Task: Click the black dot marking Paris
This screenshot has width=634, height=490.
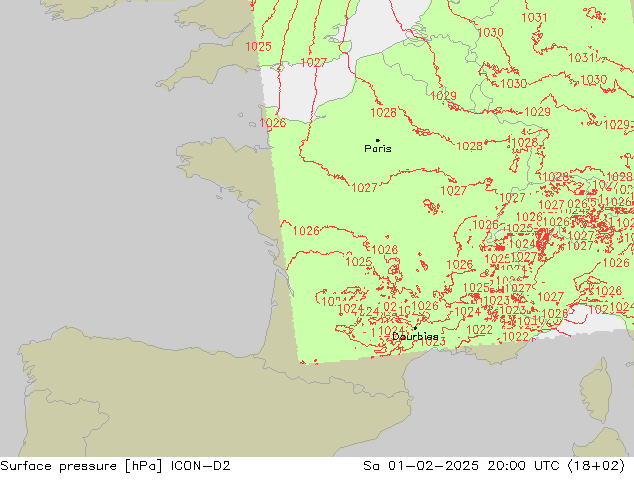Action: tap(378, 140)
